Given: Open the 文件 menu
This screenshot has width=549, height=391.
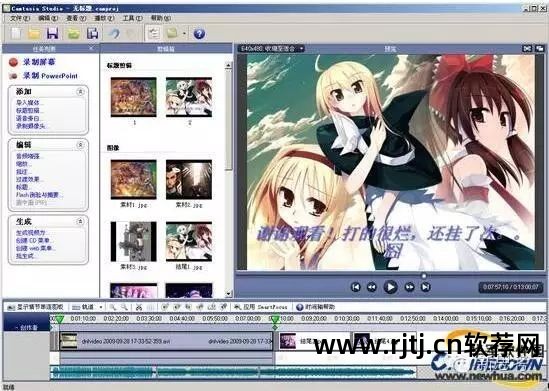Looking at the screenshot, I should pos(20,18).
